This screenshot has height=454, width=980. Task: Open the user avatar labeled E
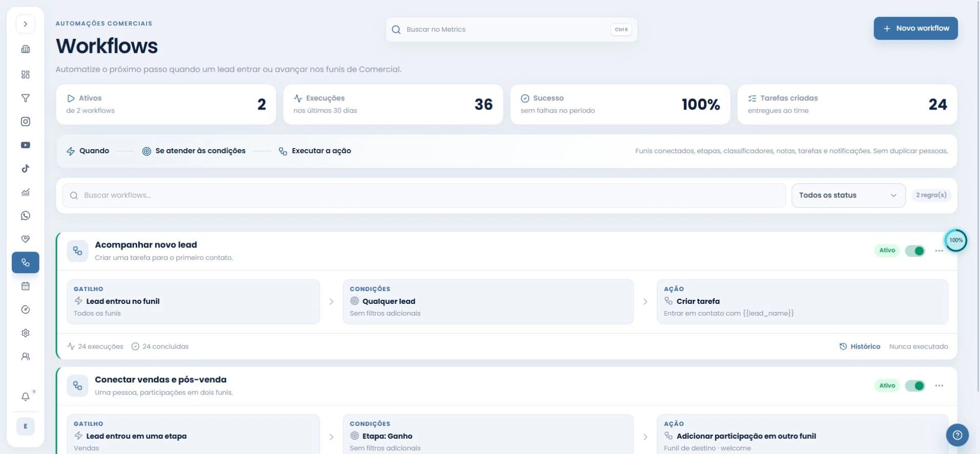(x=25, y=426)
